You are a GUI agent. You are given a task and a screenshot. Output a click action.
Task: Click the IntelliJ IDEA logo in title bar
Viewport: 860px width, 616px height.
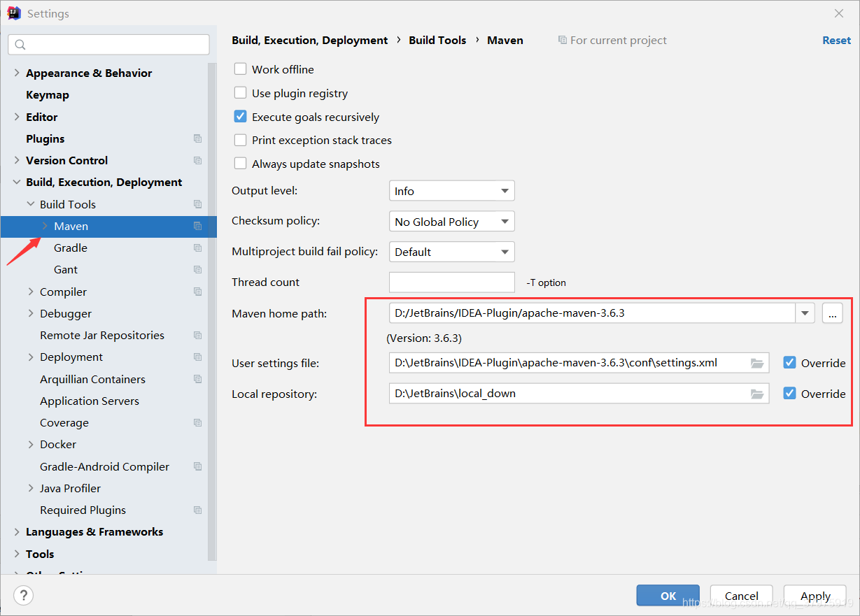coord(13,13)
